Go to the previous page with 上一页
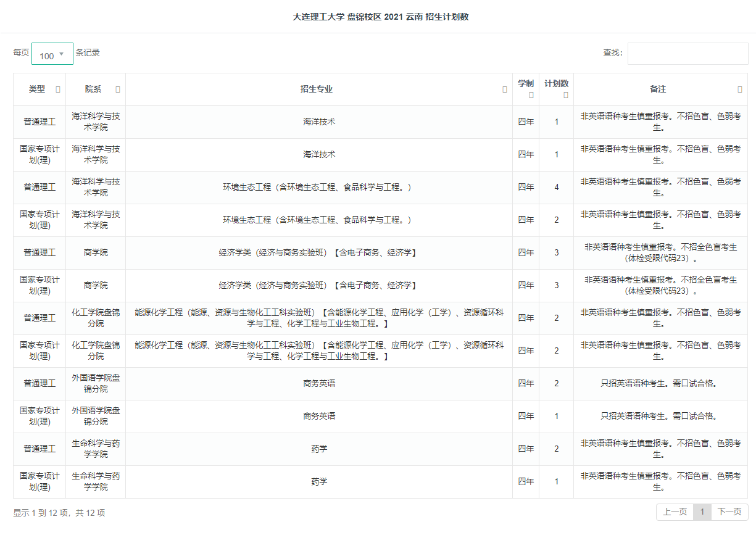Viewport: 756px width, 535px height. point(675,512)
